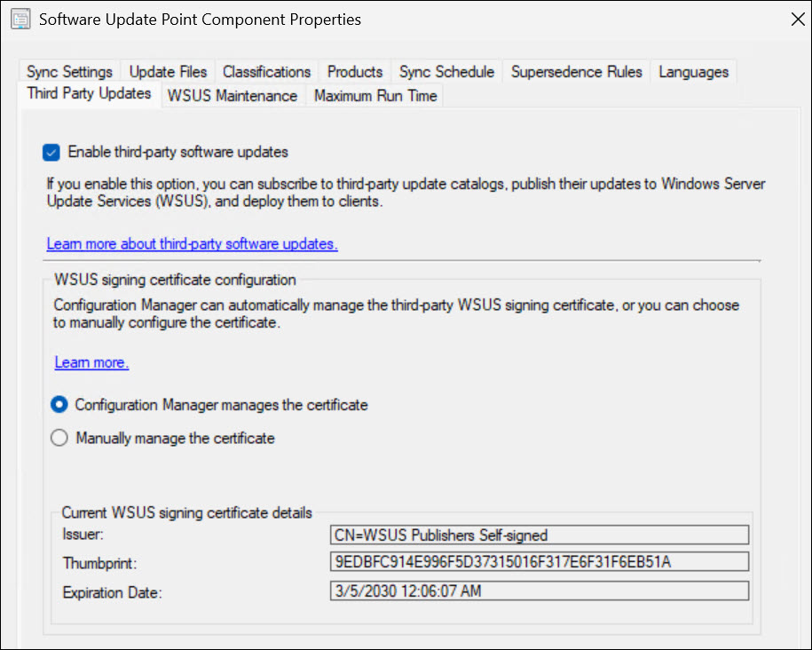Switch to Sync Schedule tab
This screenshot has height=650, width=812.
click(446, 72)
